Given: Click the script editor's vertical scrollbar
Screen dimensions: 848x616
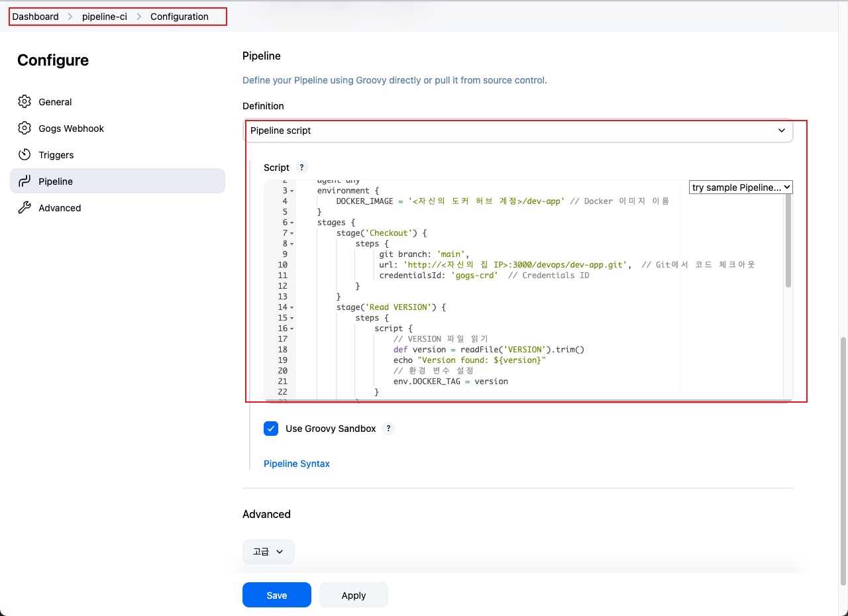Looking at the screenshot, I should [788, 242].
